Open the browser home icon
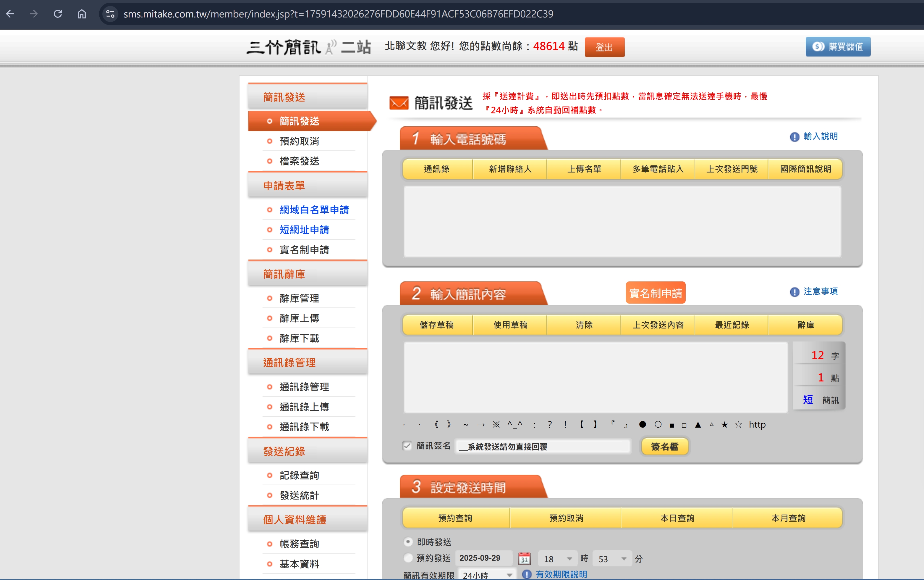924x580 pixels. tap(82, 14)
